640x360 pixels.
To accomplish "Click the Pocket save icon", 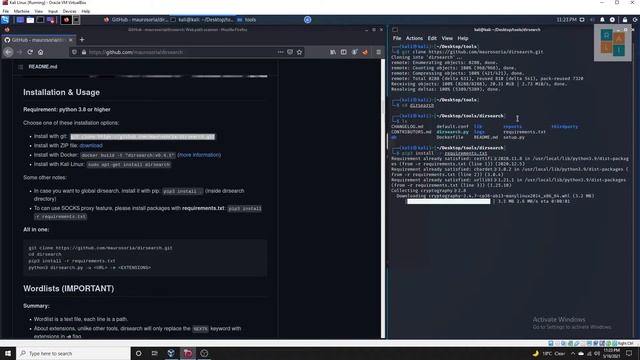I will (290, 52).
